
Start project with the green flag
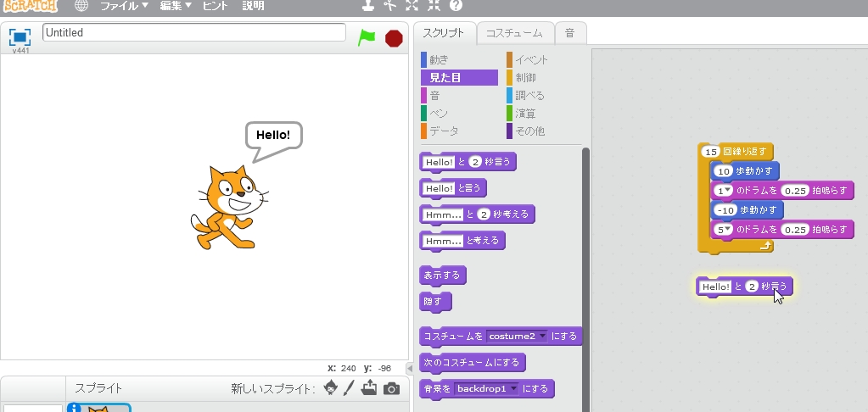click(x=366, y=37)
